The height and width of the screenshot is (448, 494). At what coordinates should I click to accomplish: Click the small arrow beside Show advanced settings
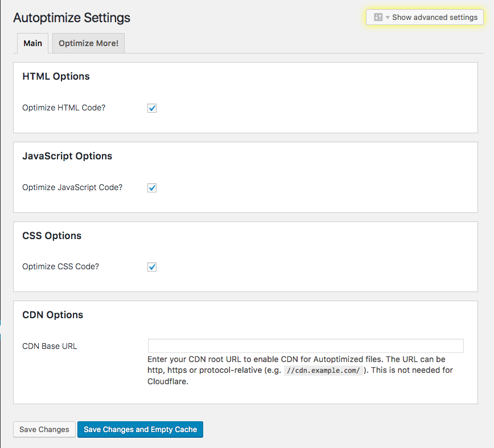388,18
